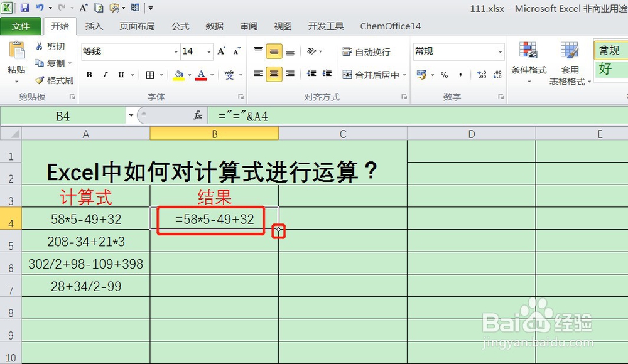Click the decrease indent icon
Image resolution: width=628 pixels, height=364 pixels.
311,74
